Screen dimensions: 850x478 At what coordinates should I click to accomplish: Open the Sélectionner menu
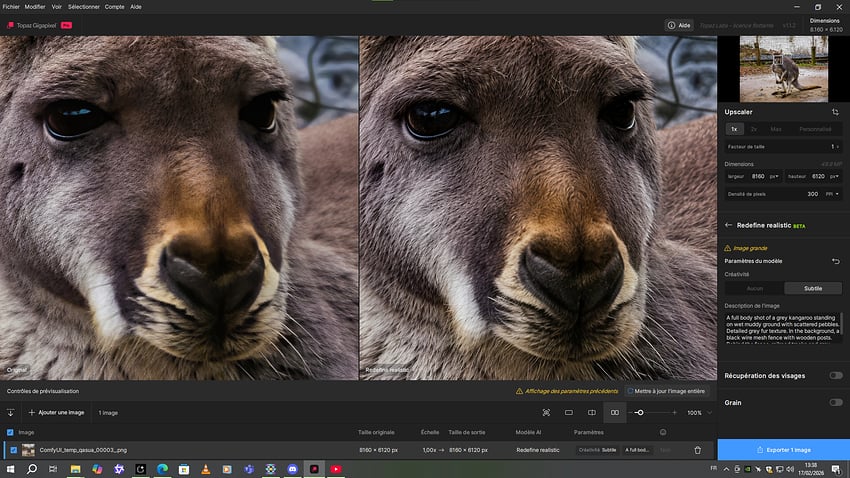click(x=83, y=6)
